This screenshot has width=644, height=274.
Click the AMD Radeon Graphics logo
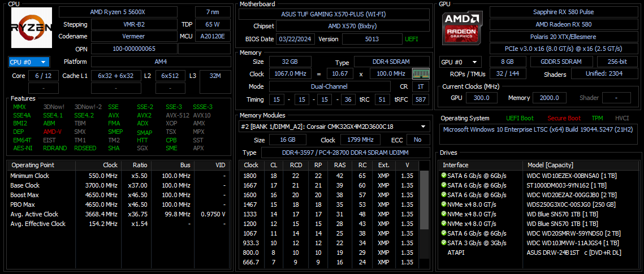[x=462, y=28]
